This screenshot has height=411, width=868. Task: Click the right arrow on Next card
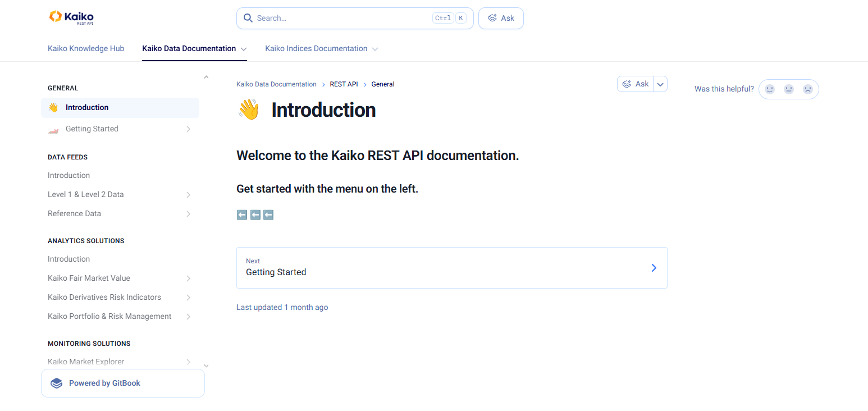(654, 268)
